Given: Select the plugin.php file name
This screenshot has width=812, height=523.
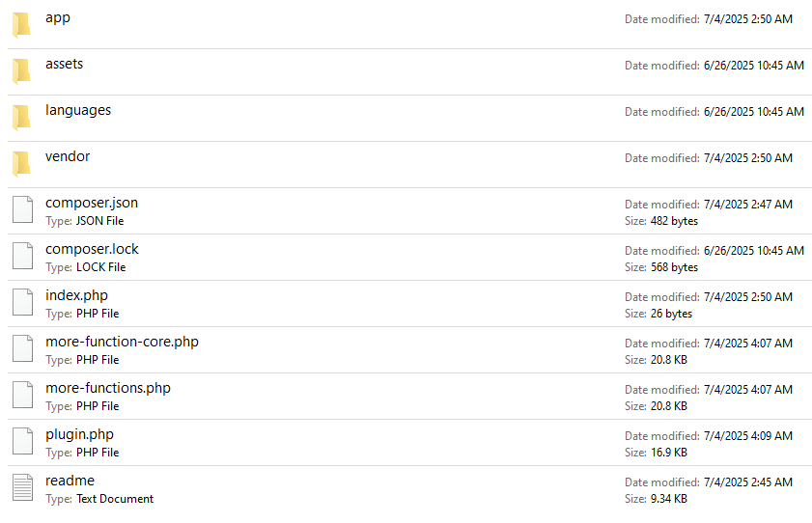Looking at the screenshot, I should 79,434.
